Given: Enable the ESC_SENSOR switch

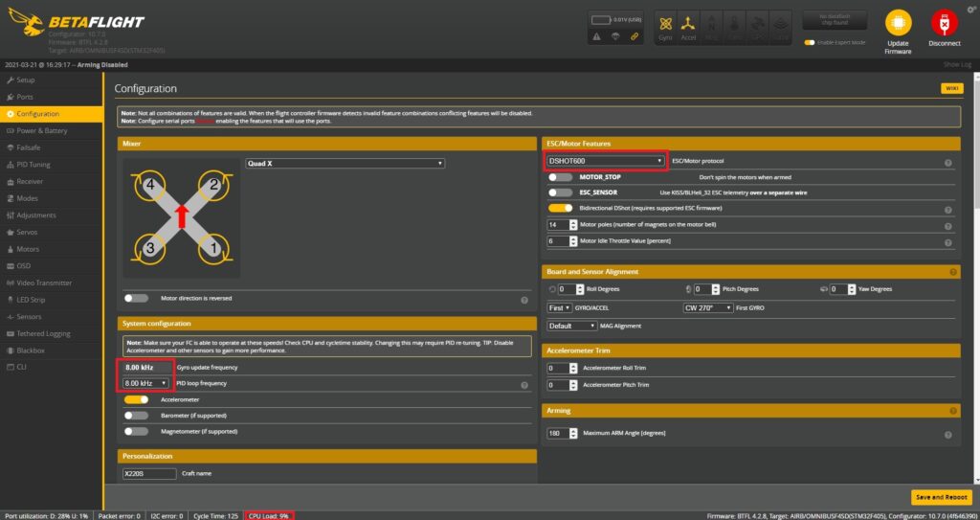Looking at the screenshot, I should [x=560, y=192].
